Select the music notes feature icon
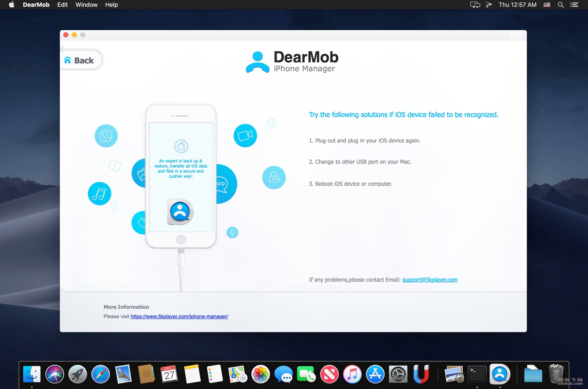 point(99,193)
